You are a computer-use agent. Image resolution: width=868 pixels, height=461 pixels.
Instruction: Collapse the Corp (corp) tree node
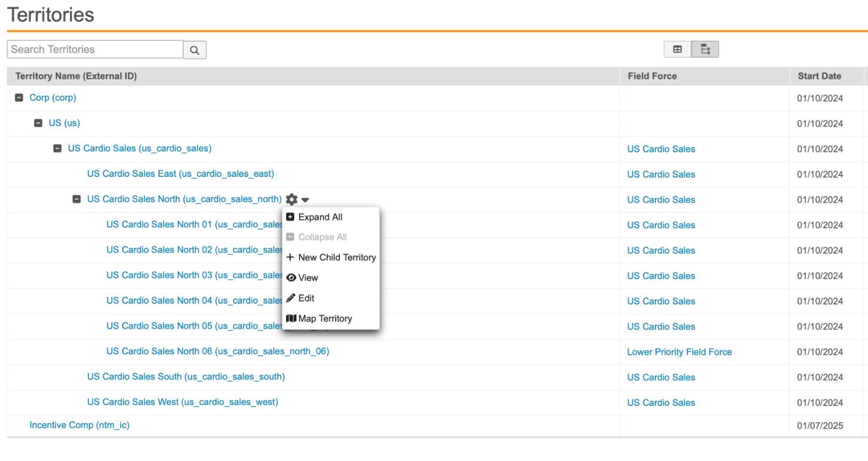19,98
